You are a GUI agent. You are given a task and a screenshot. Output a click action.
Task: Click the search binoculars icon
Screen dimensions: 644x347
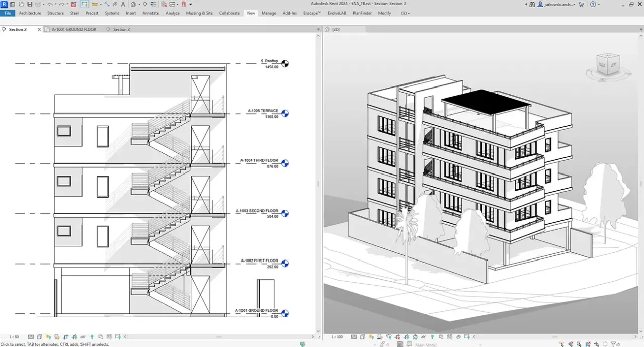tap(532, 4)
